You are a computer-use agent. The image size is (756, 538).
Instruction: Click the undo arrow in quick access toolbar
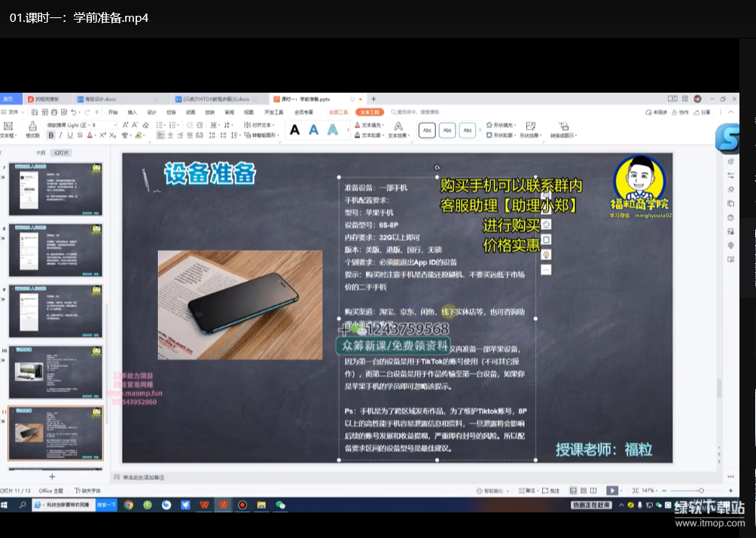click(x=74, y=112)
